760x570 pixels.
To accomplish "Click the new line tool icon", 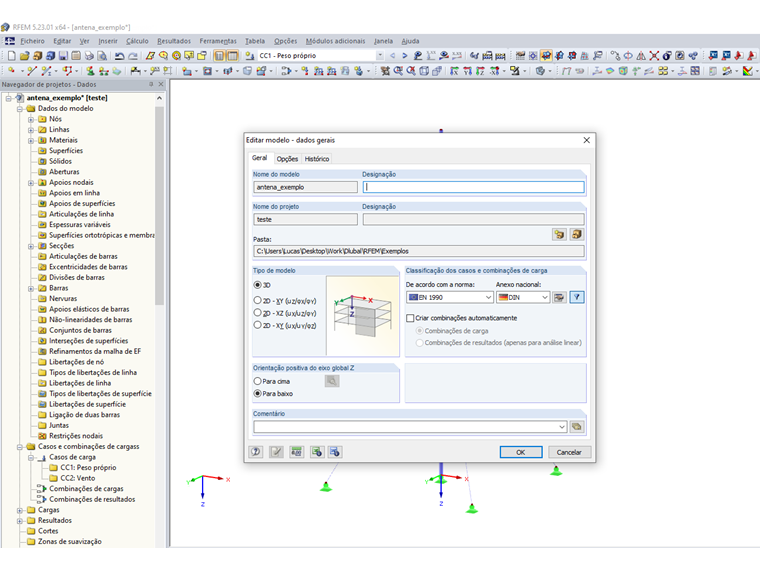I will click(x=32, y=71).
